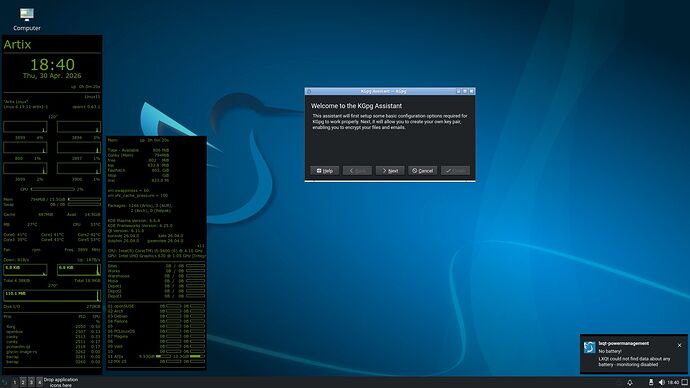690x388 pixels.
Task: Click the panel clock showing 18:40
Action: click(x=673, y=382)
